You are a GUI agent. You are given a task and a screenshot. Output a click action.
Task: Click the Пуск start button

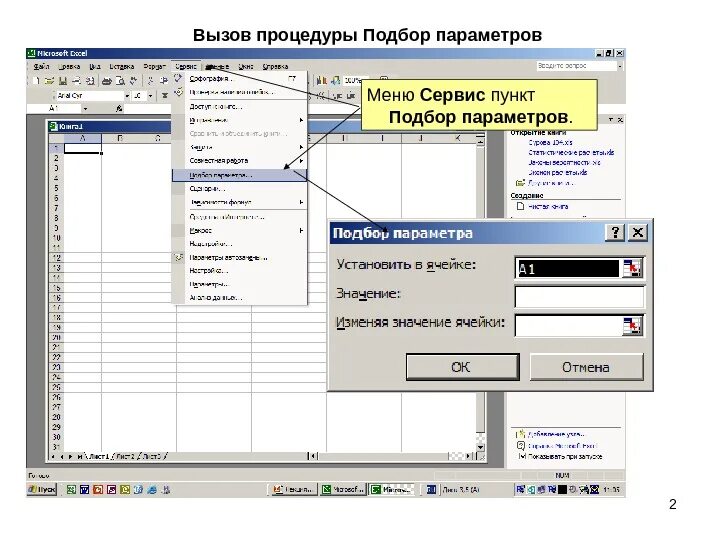(x=42, y=489)
